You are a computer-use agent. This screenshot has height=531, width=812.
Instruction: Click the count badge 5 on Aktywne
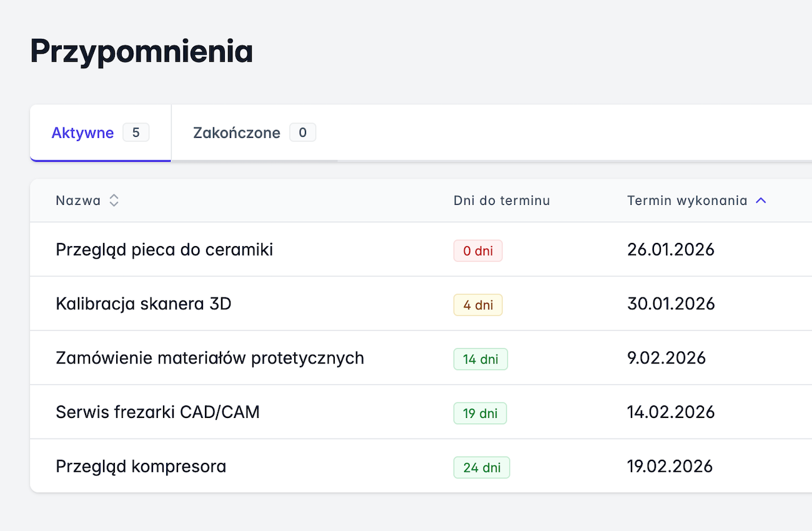(136, 132)
